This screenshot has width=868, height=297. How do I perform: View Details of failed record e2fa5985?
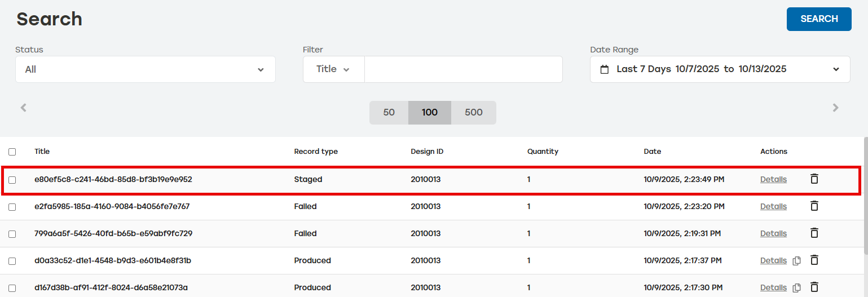(x=773, y=206)
